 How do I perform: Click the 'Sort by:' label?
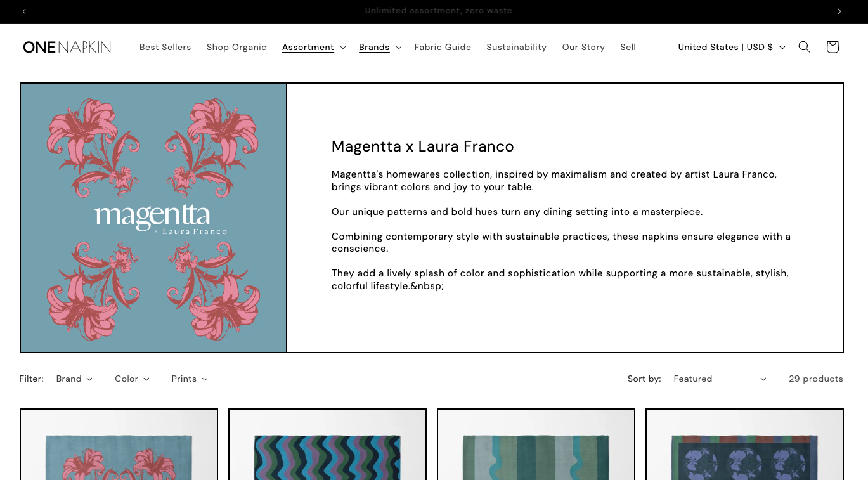[x=644, y=379]
